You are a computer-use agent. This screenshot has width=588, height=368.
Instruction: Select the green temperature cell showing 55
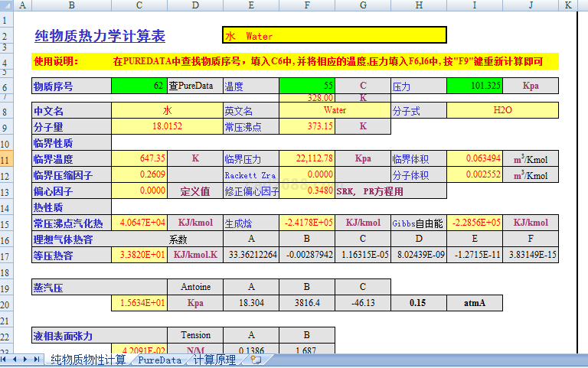pyautogui.click(x=308, y=86)
